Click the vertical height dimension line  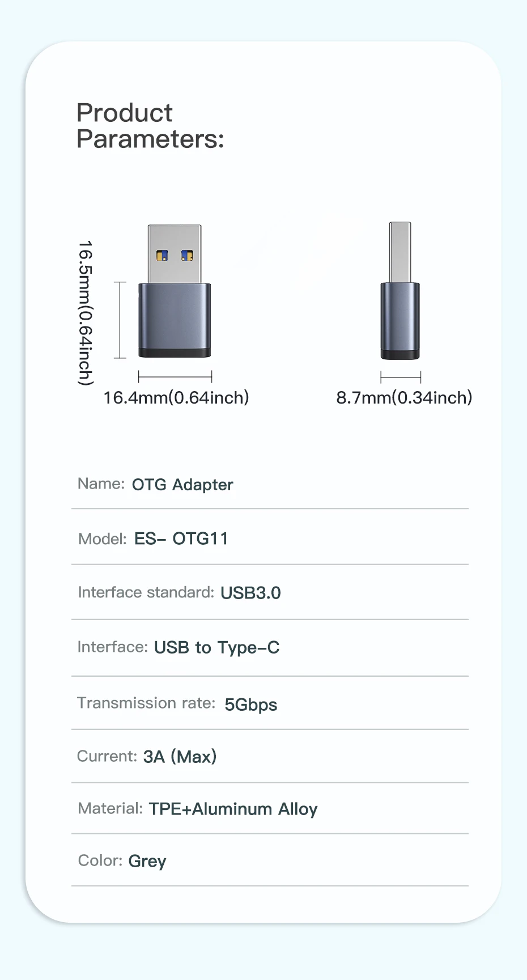pyautogui.click(x=120, y=320)
